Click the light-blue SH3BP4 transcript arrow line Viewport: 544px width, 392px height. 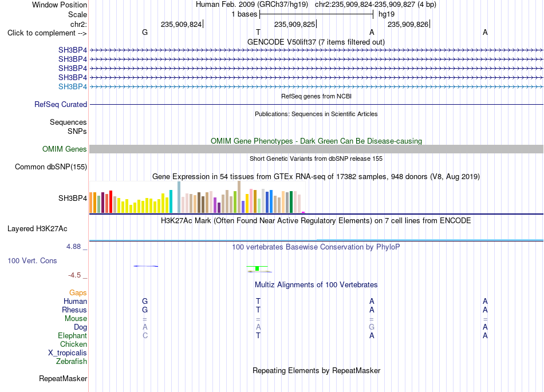pos(316,86)
